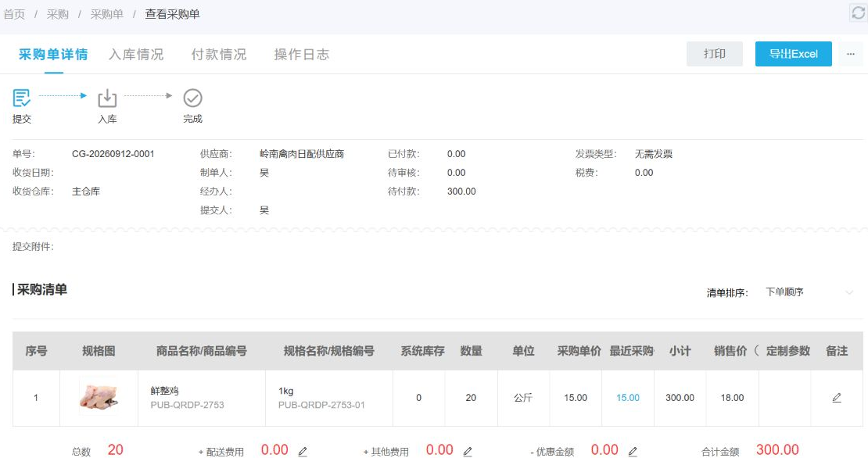The image size is (868, 458).
Task: Click the 主仓库 warehouse value
Action: pyautogui.click(x=86, y=191)
